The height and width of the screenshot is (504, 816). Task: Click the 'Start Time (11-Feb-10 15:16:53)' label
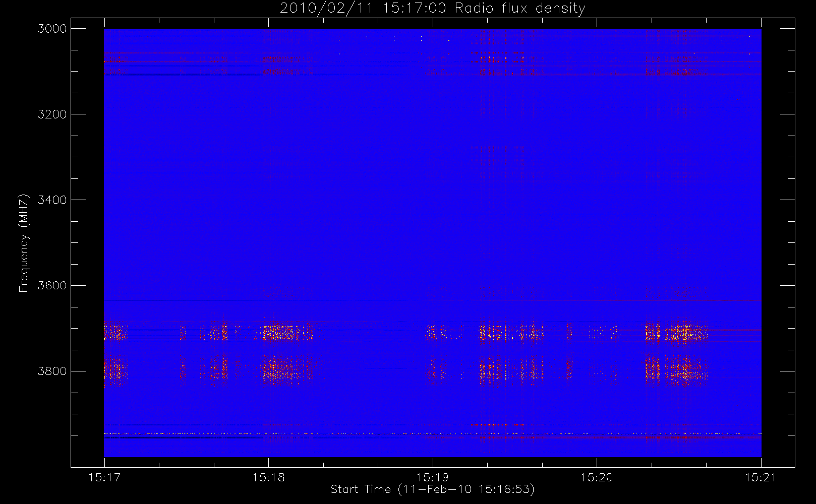click(432, 489)
